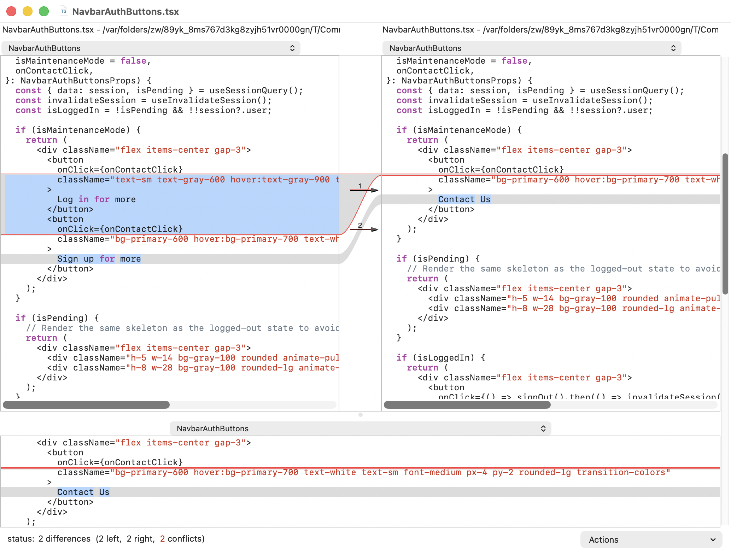Click the status '2 differences' text
The width and height of the screenshot is (731, 560).
point(64,539)
